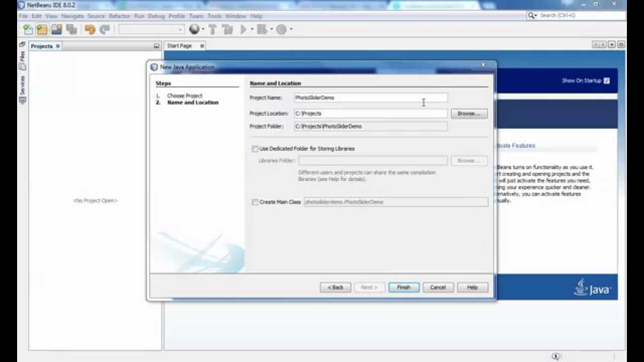
Task: Click the Activate Features heading text
Action: point(515,146)
